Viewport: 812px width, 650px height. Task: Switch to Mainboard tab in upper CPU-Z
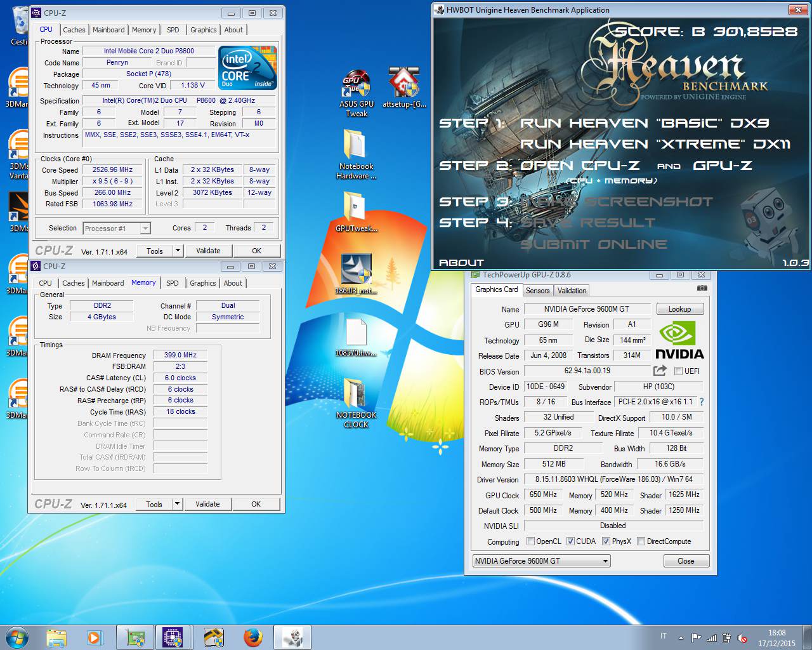108,30
